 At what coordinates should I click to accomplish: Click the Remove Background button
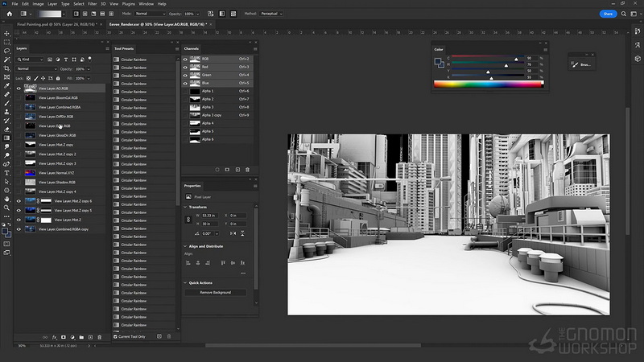[x=215, y=292]
